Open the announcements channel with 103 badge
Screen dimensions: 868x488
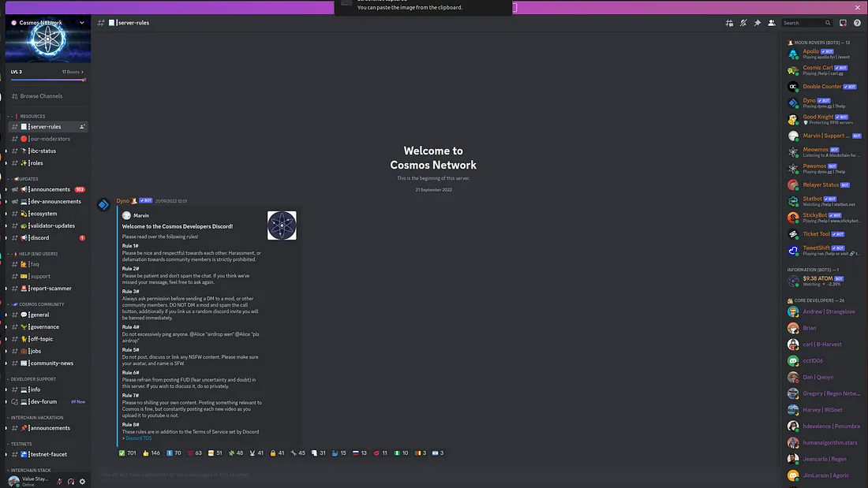(x=51, y=189)
